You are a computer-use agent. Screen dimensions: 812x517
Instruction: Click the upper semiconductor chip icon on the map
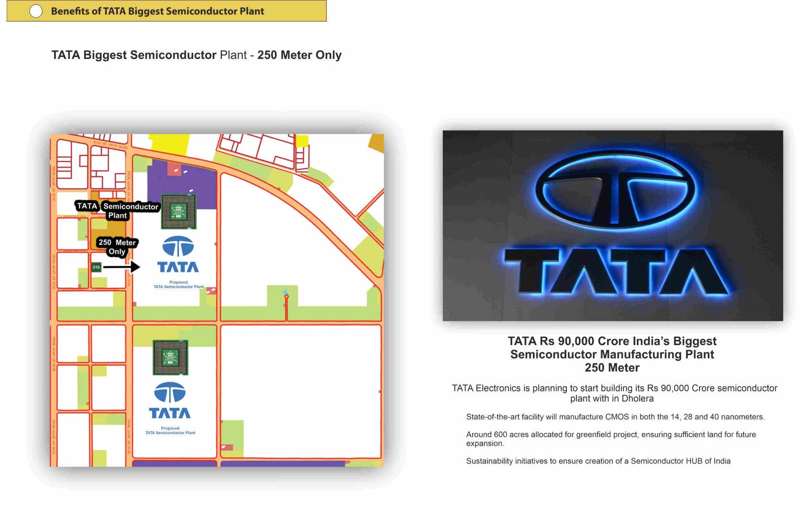[x=179, y=211]
